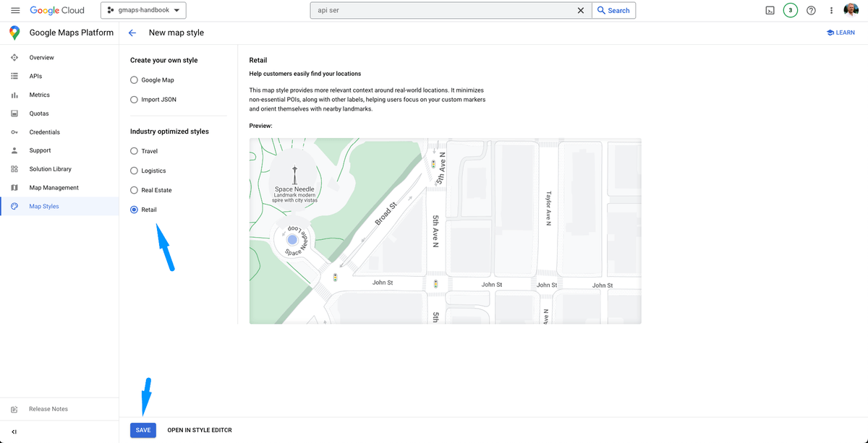Select the Import JSON radio option

[134, 100]
